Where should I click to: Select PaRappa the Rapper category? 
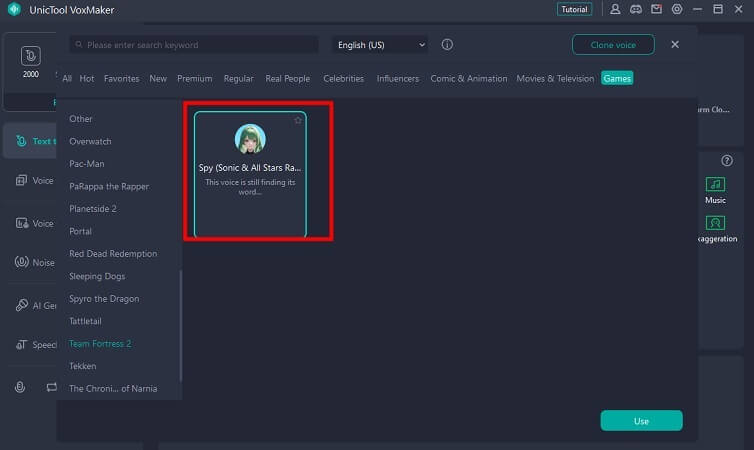point(109,187)
